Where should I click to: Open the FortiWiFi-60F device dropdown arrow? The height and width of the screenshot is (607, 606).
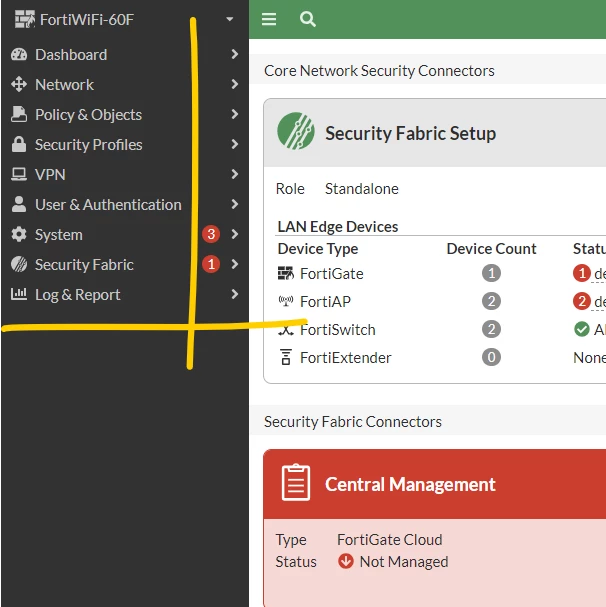tap(230, 19)
